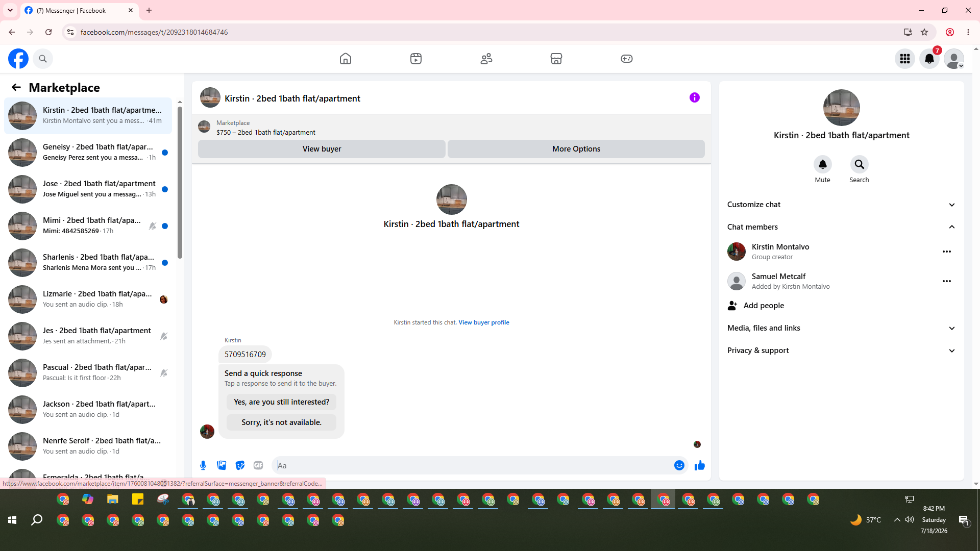Open the Jose conversation
The width and height of the screenshot is (980, 551).
[x=88, y=189]
